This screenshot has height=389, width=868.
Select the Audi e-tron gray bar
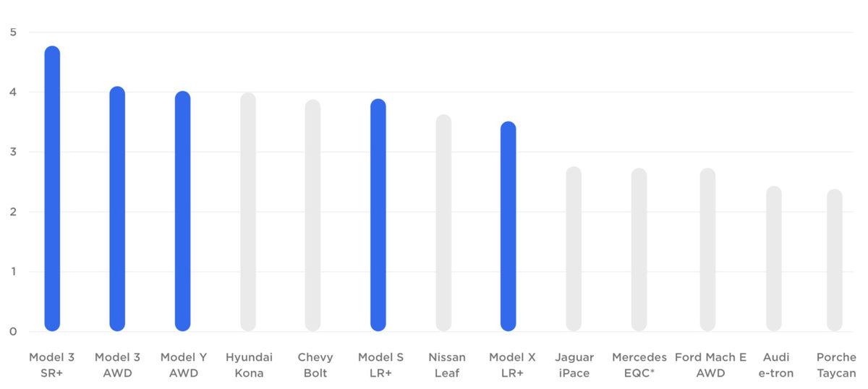[774, 258]
